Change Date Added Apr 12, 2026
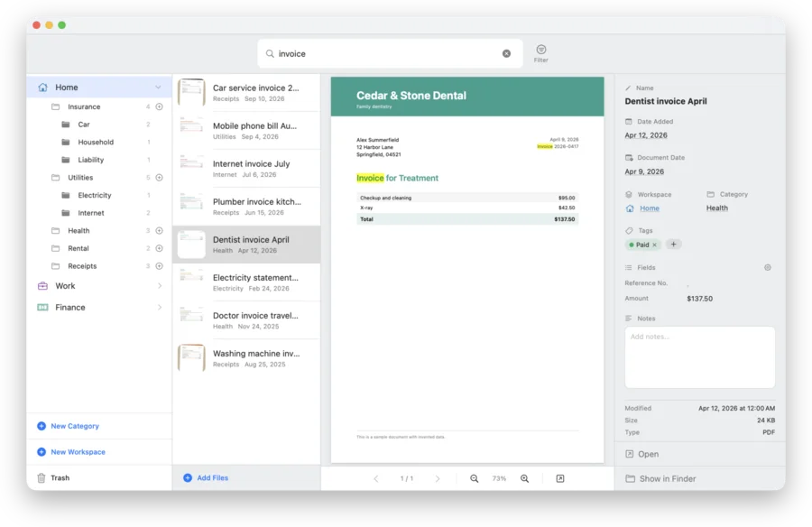Screen dimensions: 812x527 646,135
